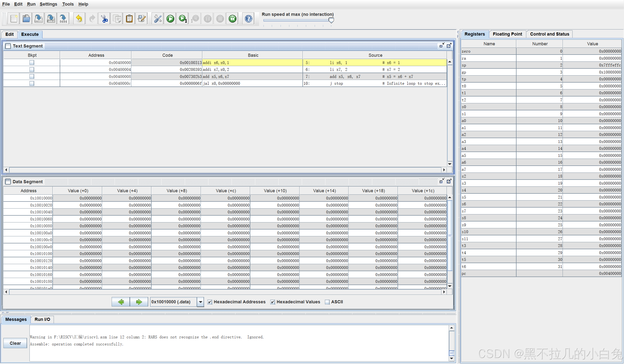Step one instruction forward
Screen dimensions: 624x364
tap(183, 19)
